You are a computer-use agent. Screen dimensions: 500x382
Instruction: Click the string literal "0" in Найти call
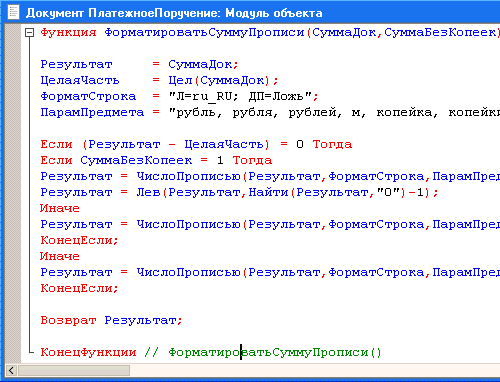tap(388, 192)
